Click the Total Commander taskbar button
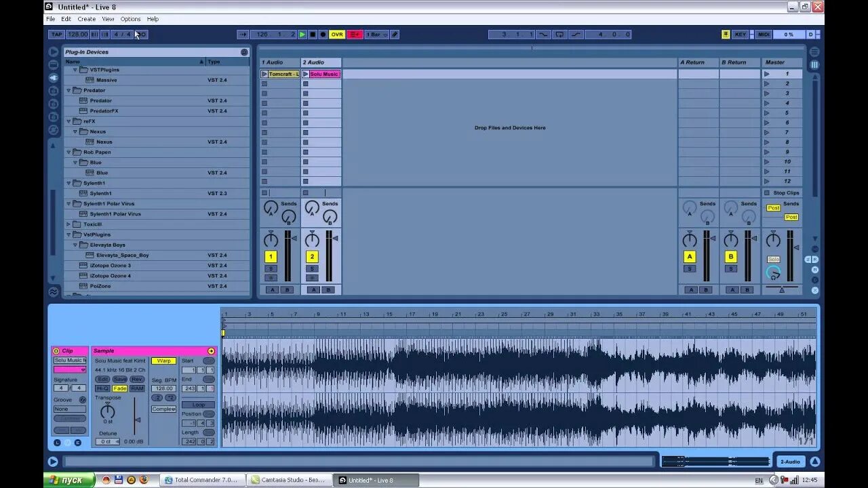868x488 pixels. click(202, 480)
